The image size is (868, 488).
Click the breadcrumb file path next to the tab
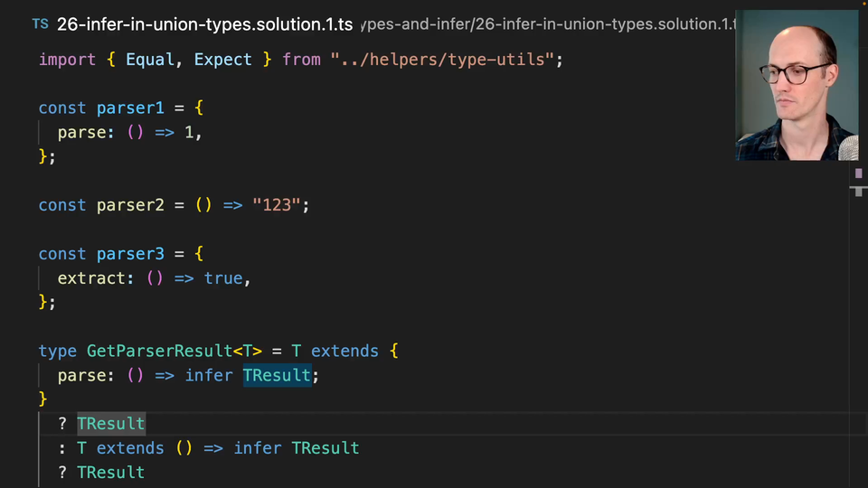[548, 24]
